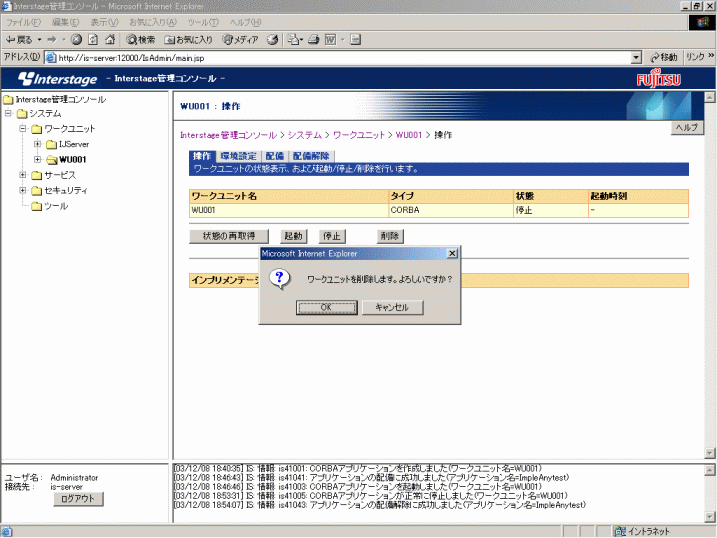
Task: Open the 表示(V) menu
Action: click(x=104, y=22)
